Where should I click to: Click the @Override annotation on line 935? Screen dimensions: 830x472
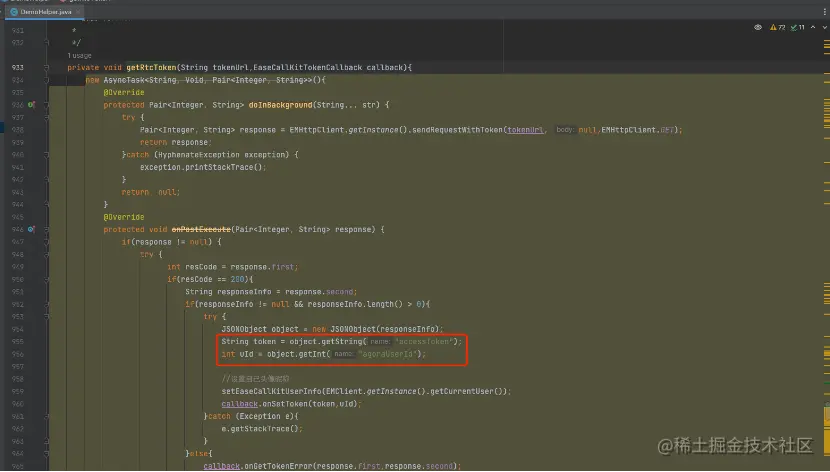[x=124, y=93]
